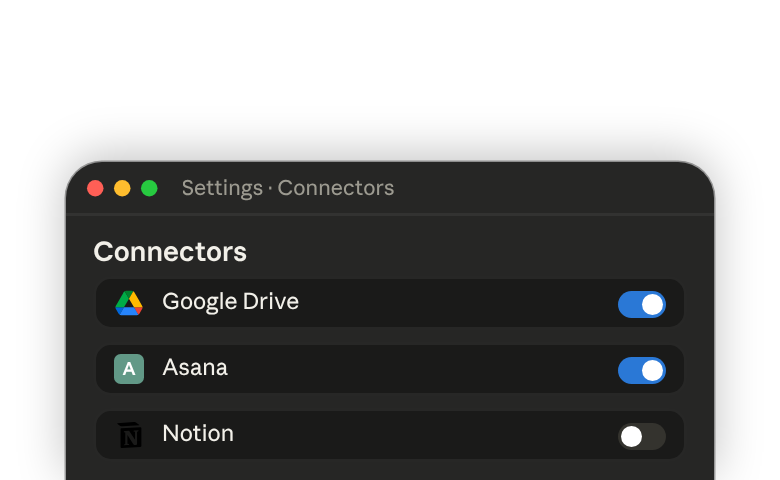
Task: Click the bold Connectors section heading
Action: (x=170, y=252)
